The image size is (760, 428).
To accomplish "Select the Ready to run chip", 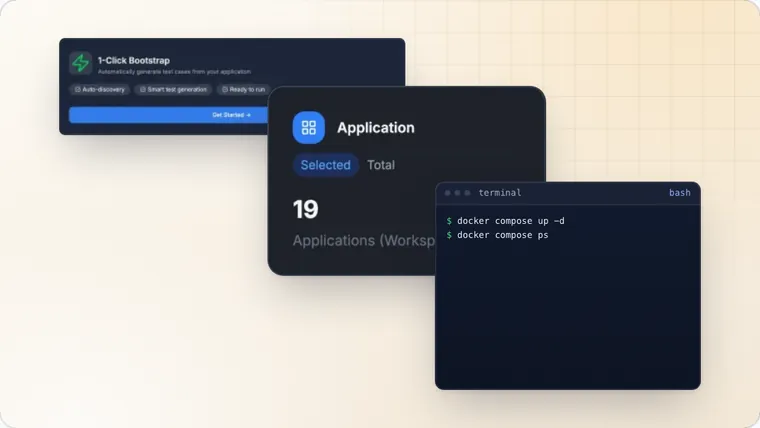I will 243,89.
